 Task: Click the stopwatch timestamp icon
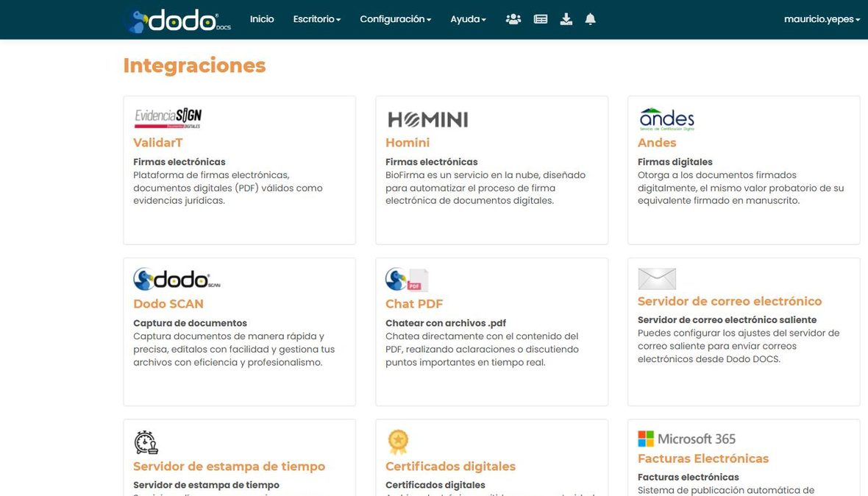(146, 442)
